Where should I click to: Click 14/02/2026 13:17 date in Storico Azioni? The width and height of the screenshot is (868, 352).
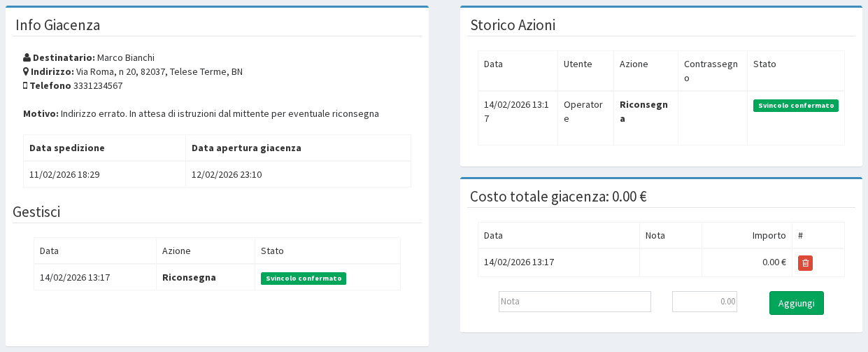pyautogui.click(x=516, y=111)
